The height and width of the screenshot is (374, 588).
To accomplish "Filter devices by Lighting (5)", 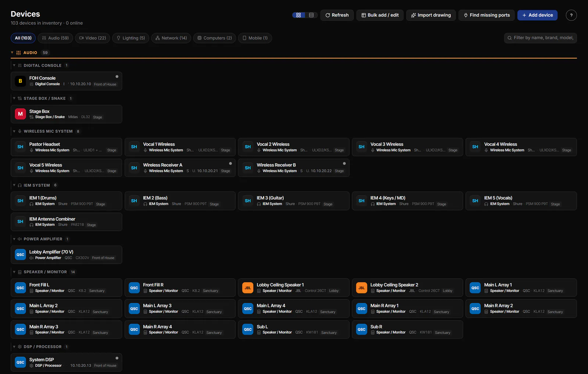I will (x=130, y=38).
